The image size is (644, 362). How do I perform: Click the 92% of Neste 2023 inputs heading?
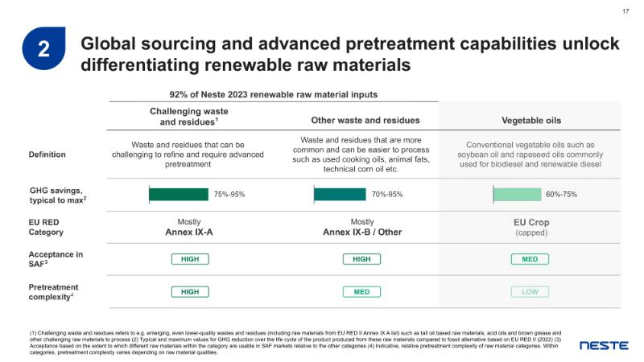273,94
